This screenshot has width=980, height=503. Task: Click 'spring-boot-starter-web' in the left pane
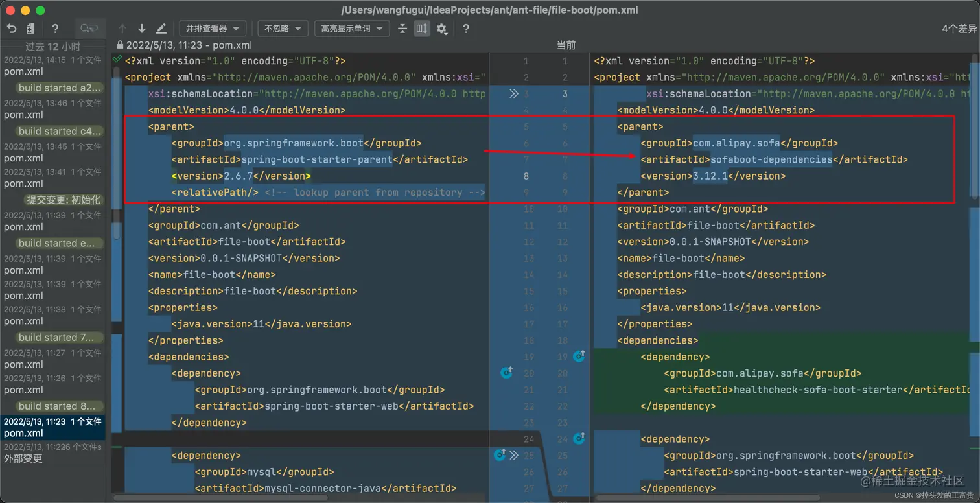click(x=331, y=406)
